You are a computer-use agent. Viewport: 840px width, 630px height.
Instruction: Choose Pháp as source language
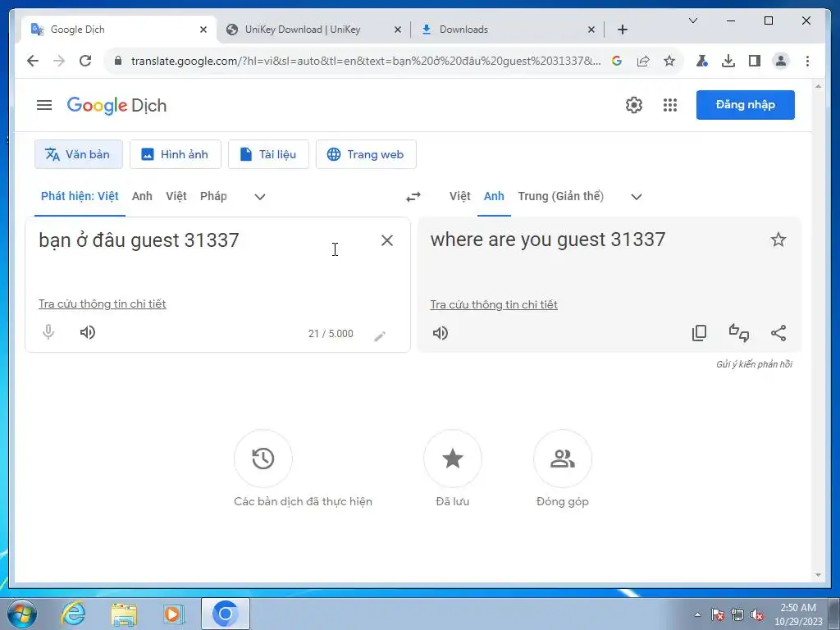pyautogui.click(x=213, y=196)
